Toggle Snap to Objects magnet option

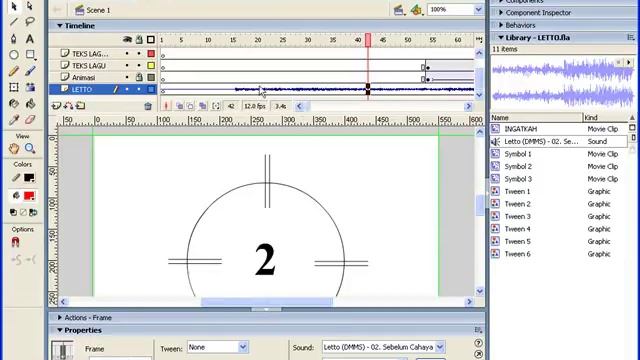16,242
